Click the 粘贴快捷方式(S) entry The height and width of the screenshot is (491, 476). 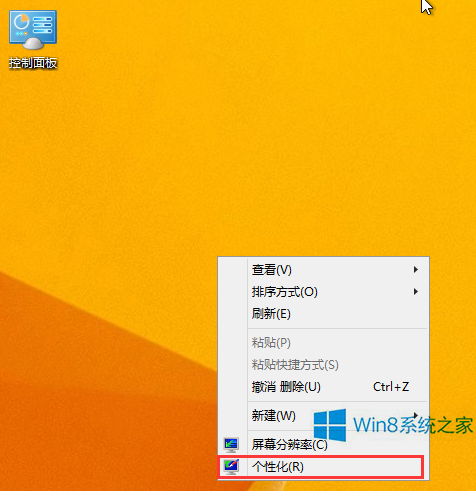(x=323, y=365)
